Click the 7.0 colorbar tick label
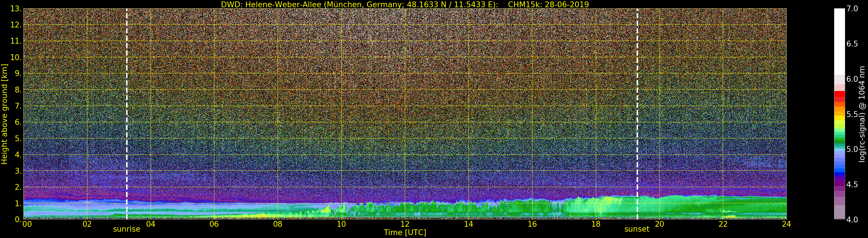 [852, 9]
